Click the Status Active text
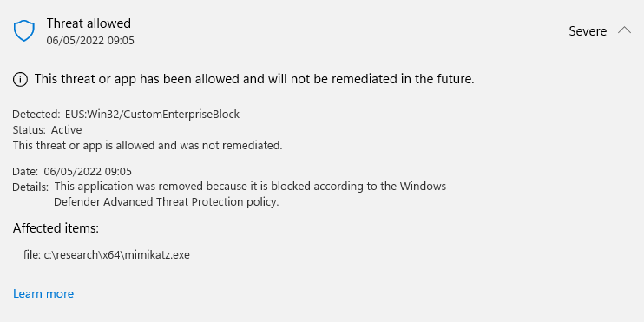This screenshot has height=322, width=644. 47,130
